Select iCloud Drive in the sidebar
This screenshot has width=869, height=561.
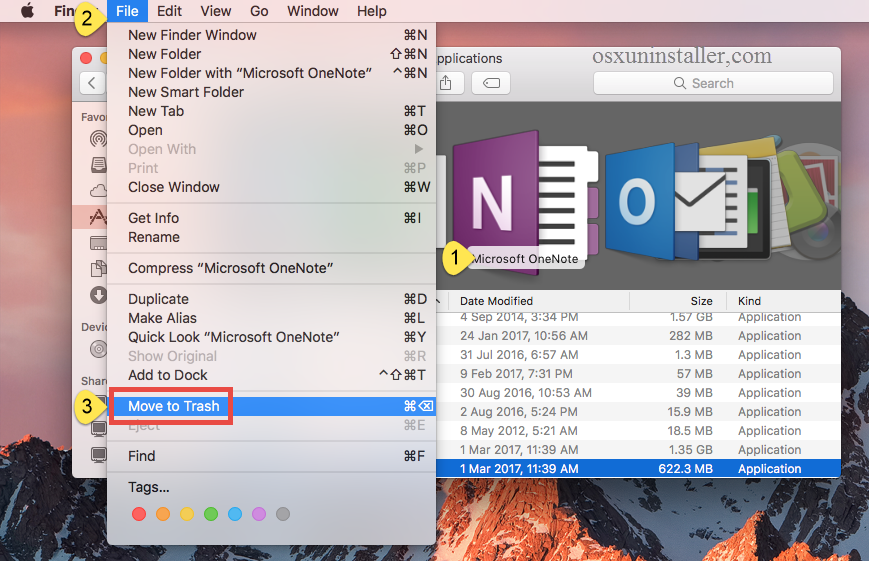click(98, 191)
